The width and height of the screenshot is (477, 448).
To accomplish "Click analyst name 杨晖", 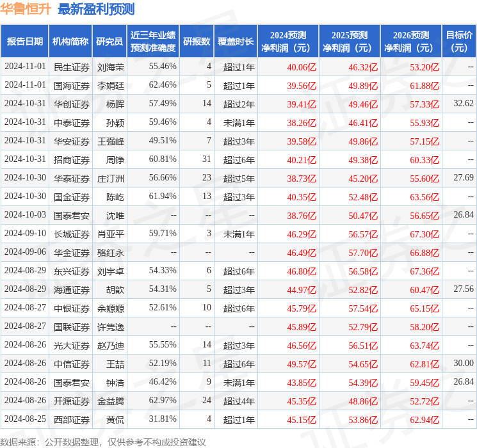I will click(115, 104).
